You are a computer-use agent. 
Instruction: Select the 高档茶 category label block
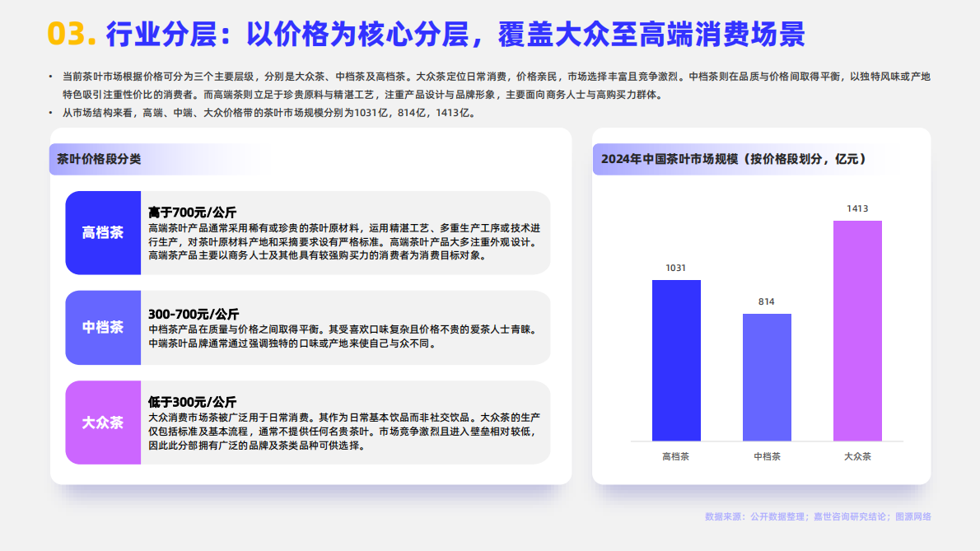tap(102, 232)
